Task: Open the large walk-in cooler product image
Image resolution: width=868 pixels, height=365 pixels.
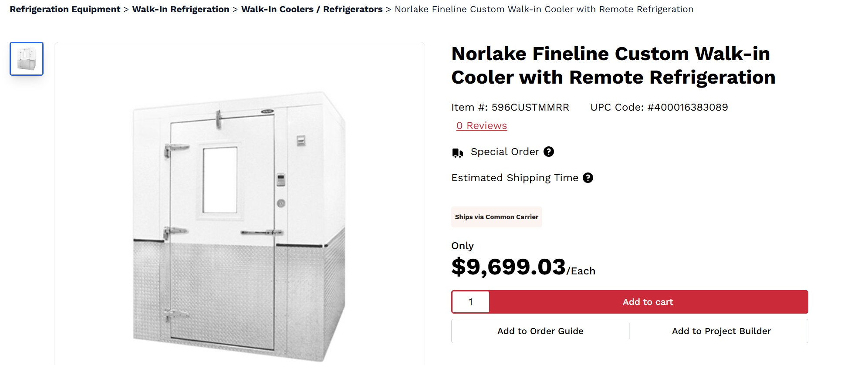Action: pos(239,226)
